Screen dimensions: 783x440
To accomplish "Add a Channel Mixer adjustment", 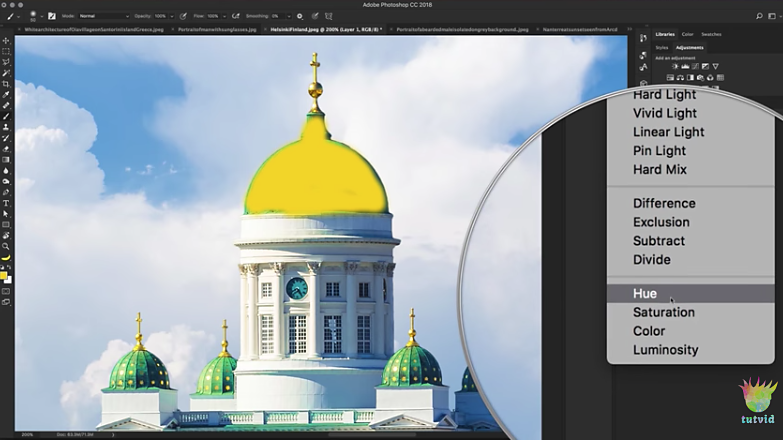I will [710, 77].
